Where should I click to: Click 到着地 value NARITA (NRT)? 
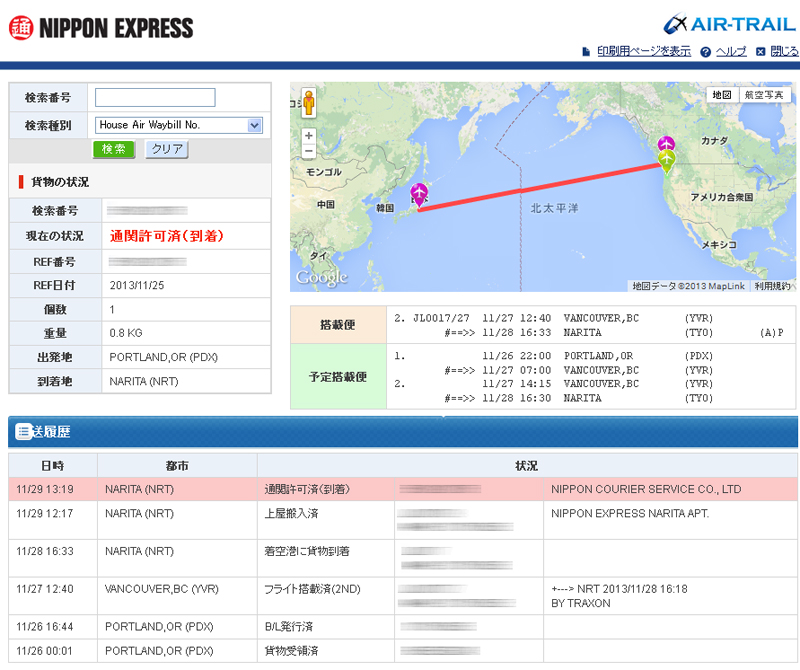[x=144, y=381]
